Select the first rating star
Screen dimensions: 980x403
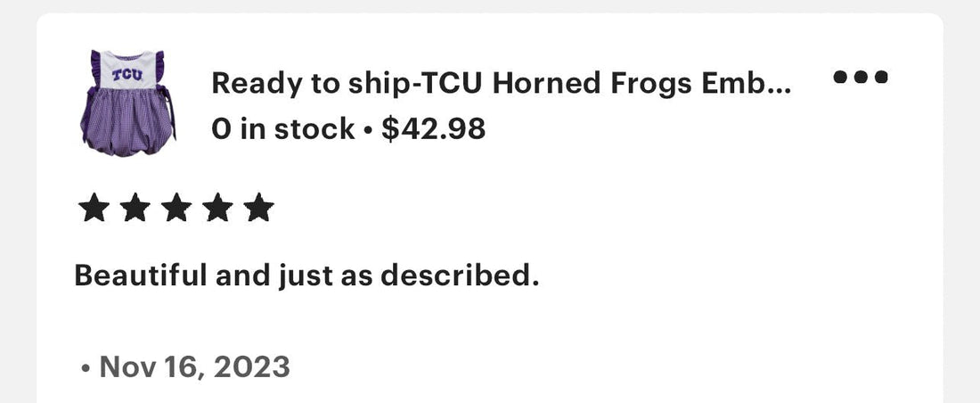(x=94, y=208)
